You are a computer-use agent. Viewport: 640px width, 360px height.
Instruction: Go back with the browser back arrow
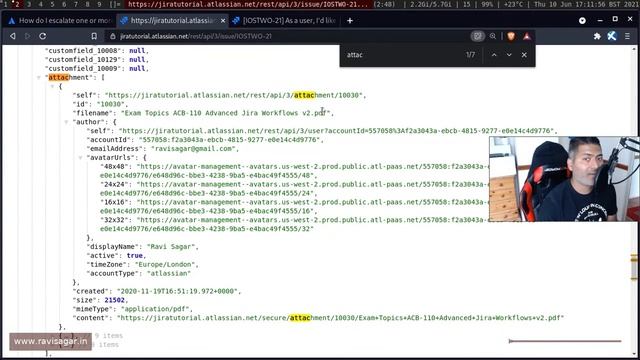pos(13,36)
